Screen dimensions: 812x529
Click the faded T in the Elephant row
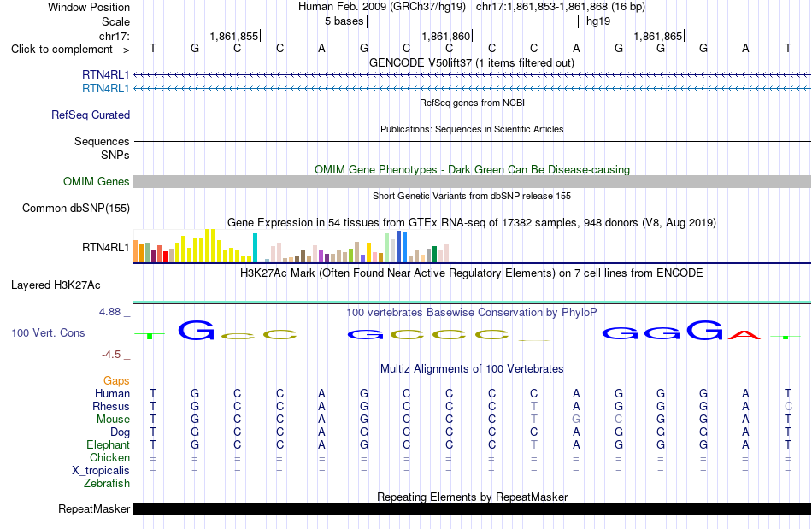coord(534,444)
